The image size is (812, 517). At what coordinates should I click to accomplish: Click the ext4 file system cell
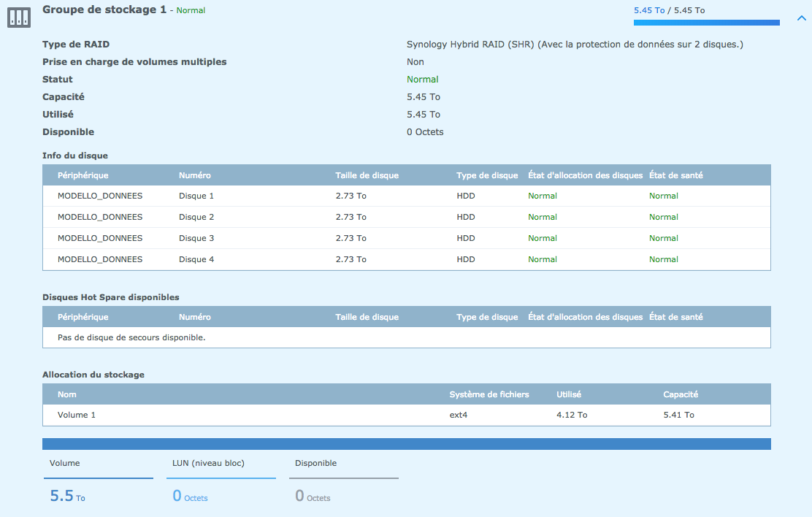(459, 415)
